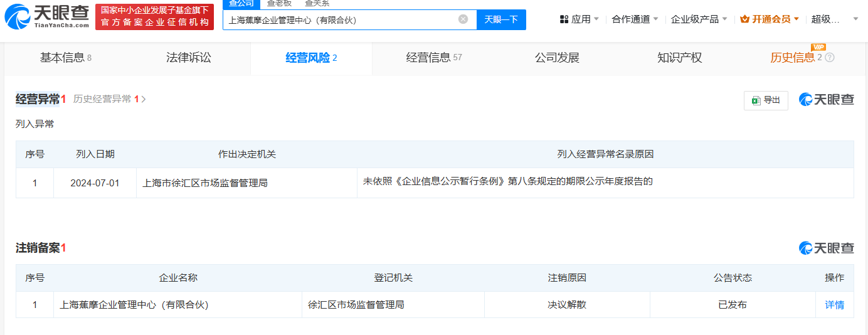Click the help question mark beside 历史信息
This screenshot has height=335, width=868.
(x=830, y=58)
